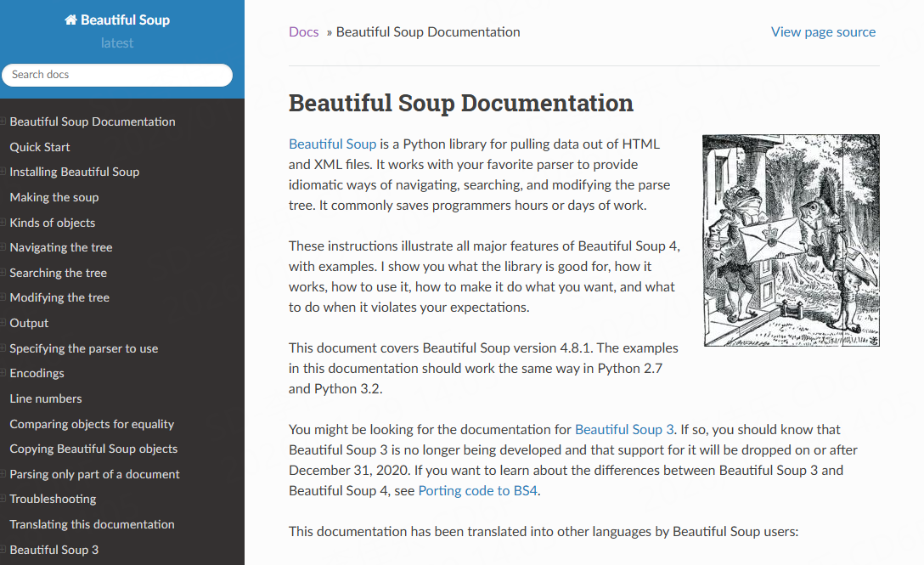
Task: Follow the 'Beautiful Soup' hyperlink in the intro
Action: [332, 144]
